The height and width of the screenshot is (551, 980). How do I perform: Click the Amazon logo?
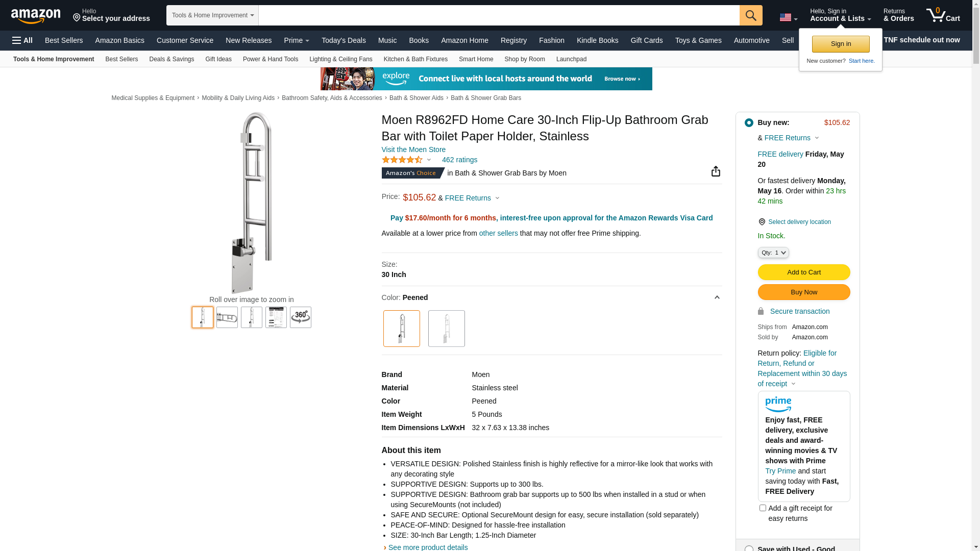[36, 16]
